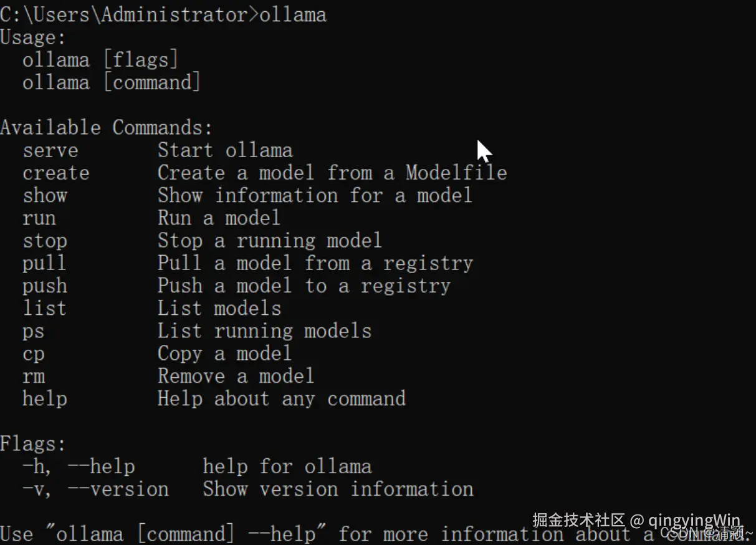This screenshot has width=756, height=545.
Task: Click the 'help' command in the list
Action: click(x=45, y=398)
